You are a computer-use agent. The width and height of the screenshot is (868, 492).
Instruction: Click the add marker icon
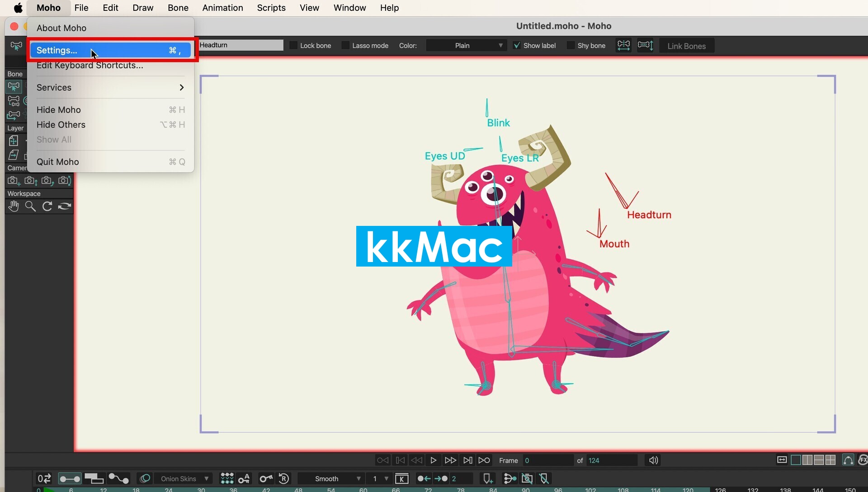488,478
